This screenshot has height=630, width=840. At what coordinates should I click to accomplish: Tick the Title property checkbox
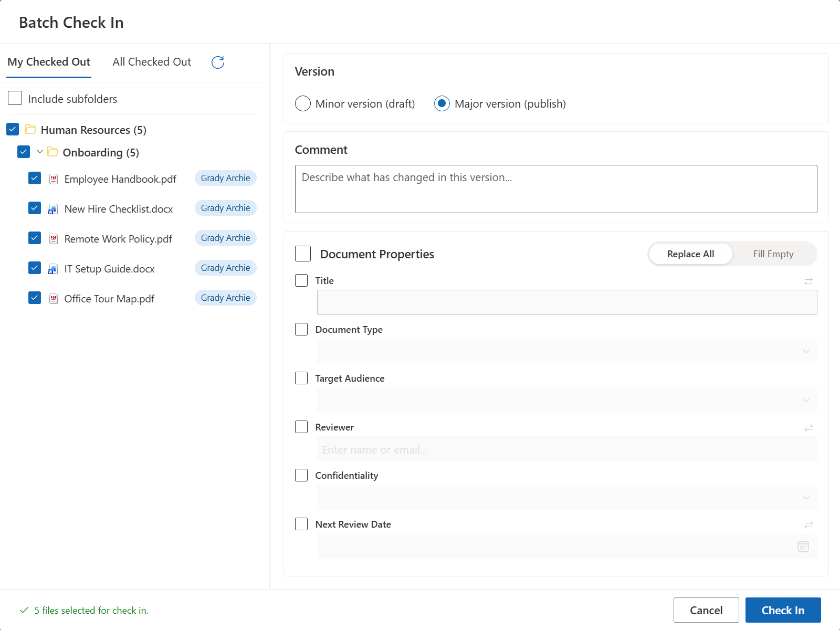tap(301, 280)
